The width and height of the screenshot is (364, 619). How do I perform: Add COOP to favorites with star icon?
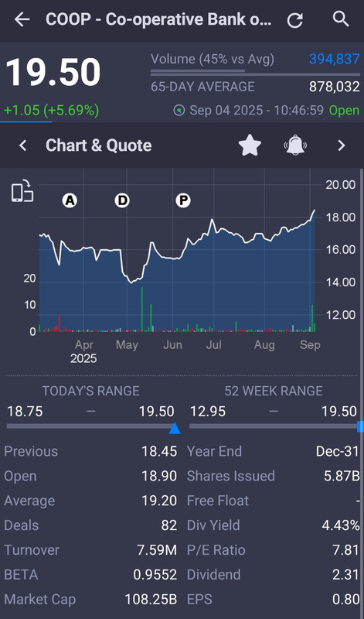tap(250, 145)
